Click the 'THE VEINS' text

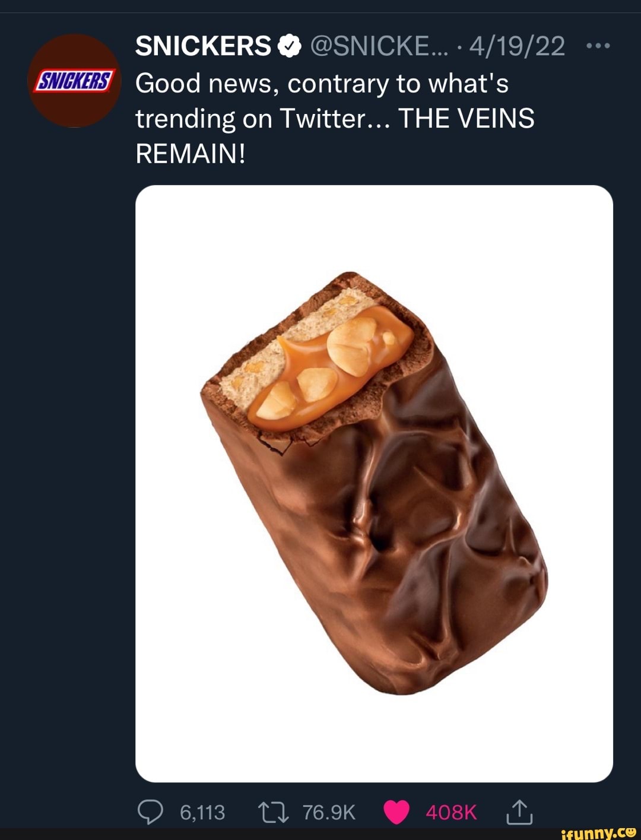click(x=466, y=119)
